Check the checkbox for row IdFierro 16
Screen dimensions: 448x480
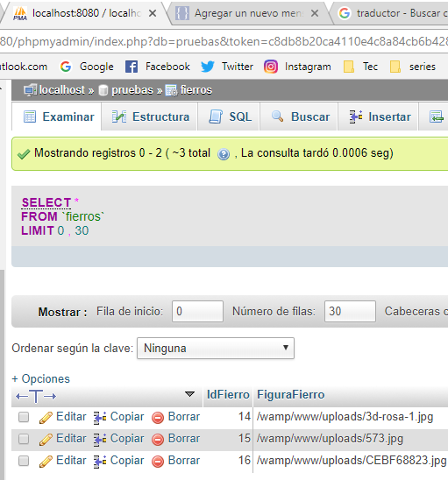[24, 461]
